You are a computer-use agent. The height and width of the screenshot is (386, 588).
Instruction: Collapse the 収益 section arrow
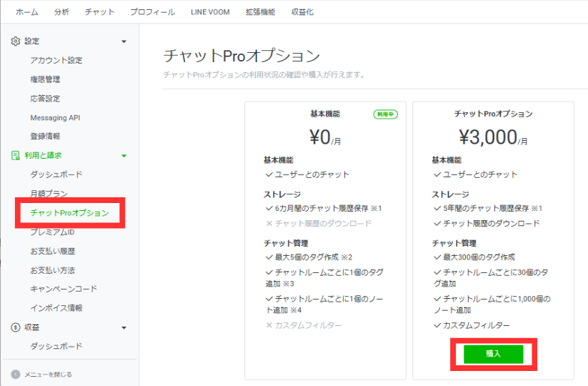coord(124,327)
